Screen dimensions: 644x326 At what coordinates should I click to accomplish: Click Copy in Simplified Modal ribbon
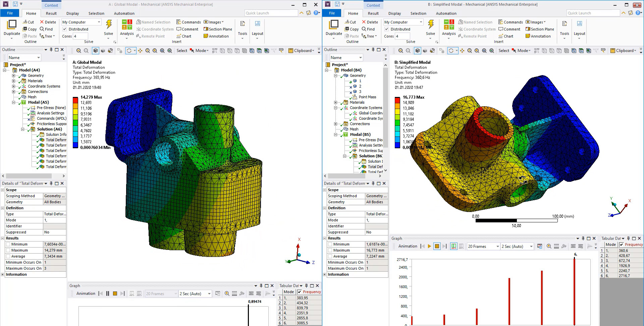352,29
